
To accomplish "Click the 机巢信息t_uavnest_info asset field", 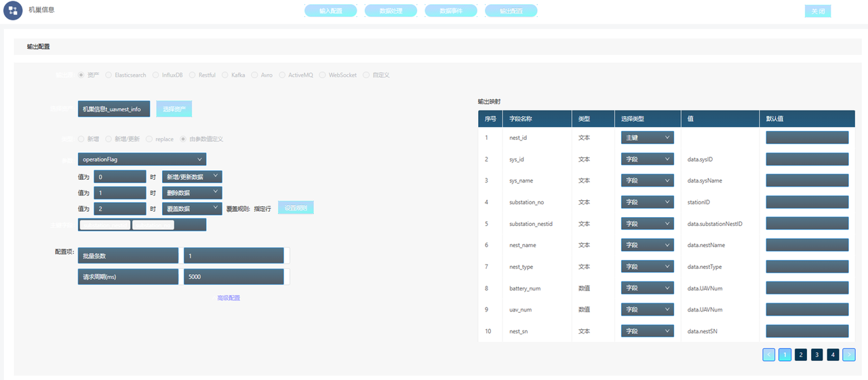I will pyautogui.click(x=114, y=109).
